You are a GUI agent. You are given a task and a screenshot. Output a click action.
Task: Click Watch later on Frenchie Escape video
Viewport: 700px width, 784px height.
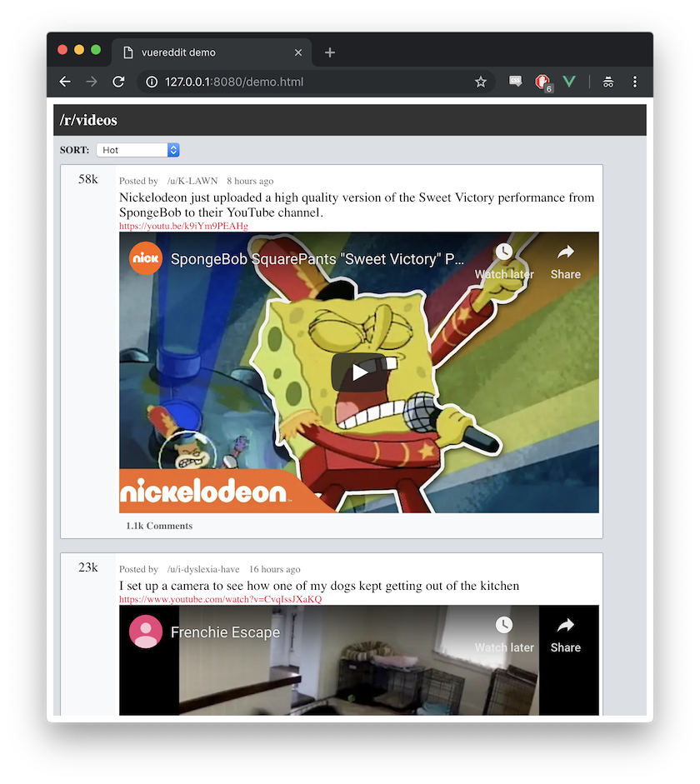click(504, 635)
